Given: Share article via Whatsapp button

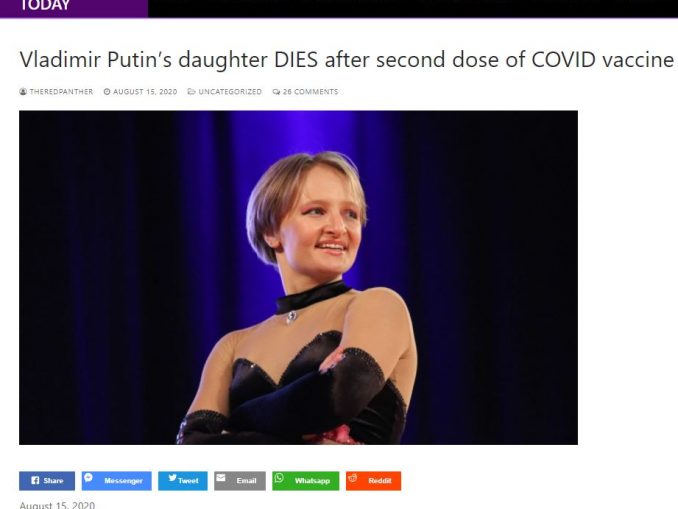Looking at the screenshot, I should point(306,481).
